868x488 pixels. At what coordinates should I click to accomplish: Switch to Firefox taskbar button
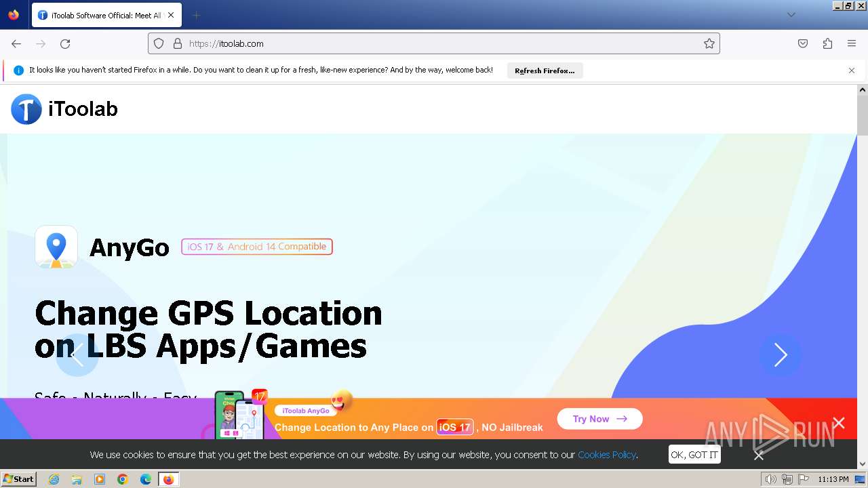point(168,479)
